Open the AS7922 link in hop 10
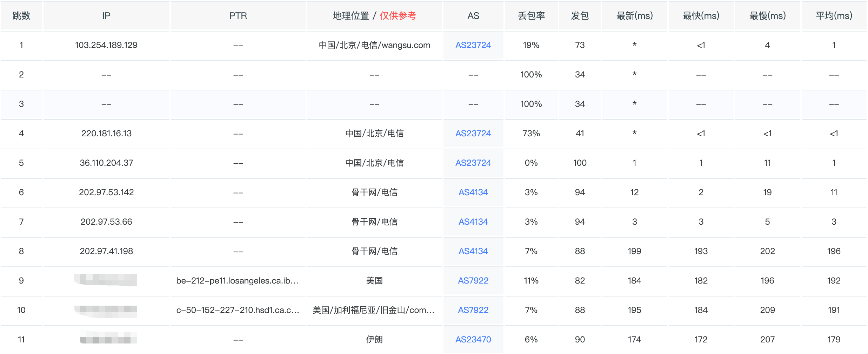Image resolution: width=868 pixels, height=354 pixels. pyautogui.click(x=473, y=310)
